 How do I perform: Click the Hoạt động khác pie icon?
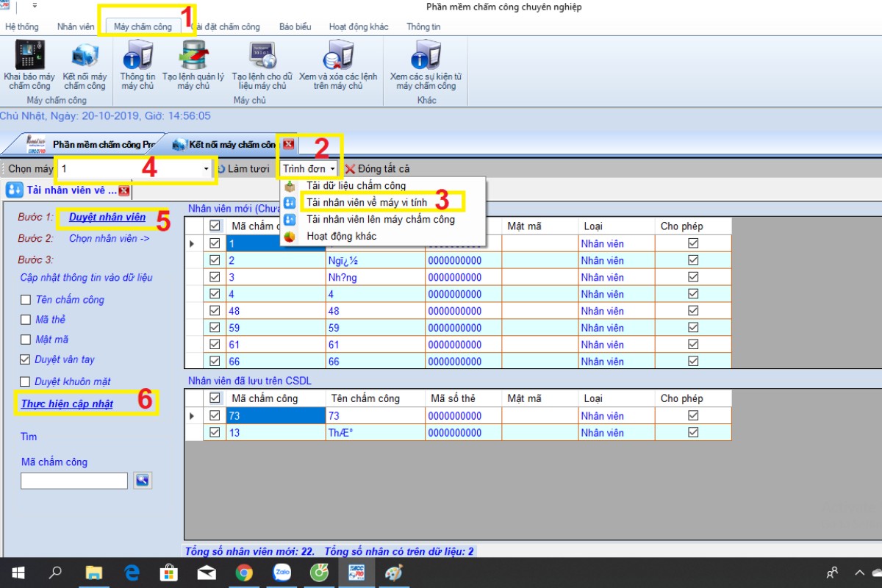click(290, 237)
